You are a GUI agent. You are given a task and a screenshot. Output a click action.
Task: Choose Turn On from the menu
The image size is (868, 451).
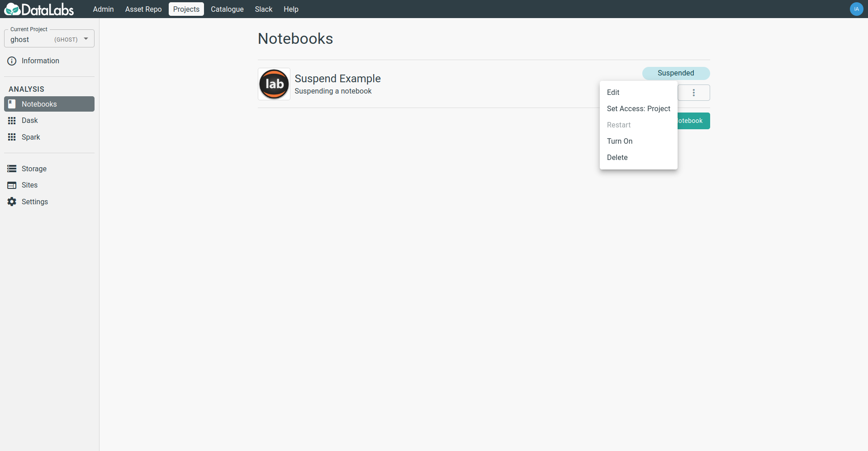[x=639, y=141]
